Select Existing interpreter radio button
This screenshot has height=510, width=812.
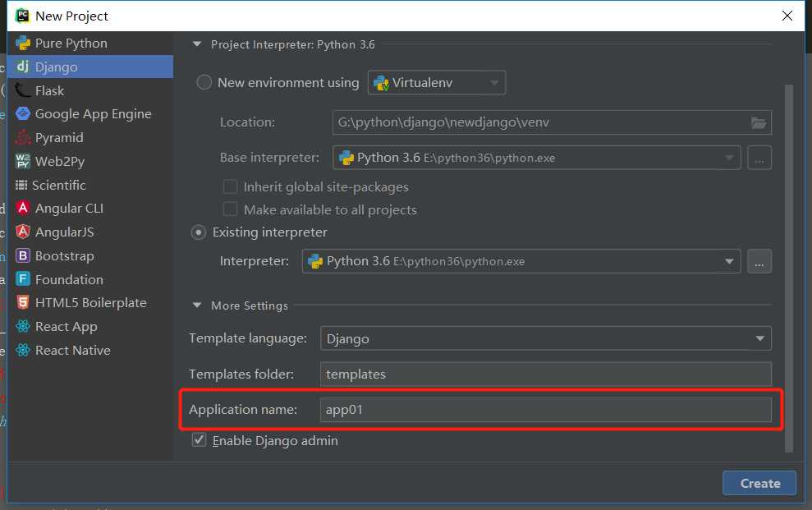(199, 232)
